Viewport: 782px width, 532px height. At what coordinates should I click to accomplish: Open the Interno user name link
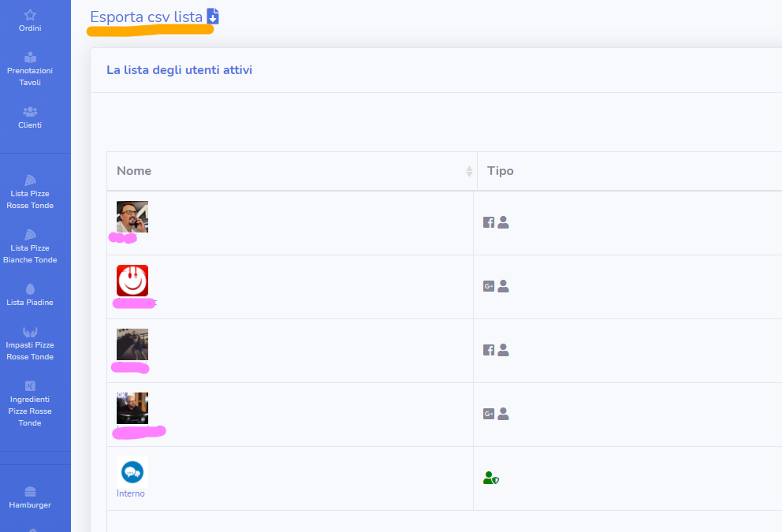(131, 493)
